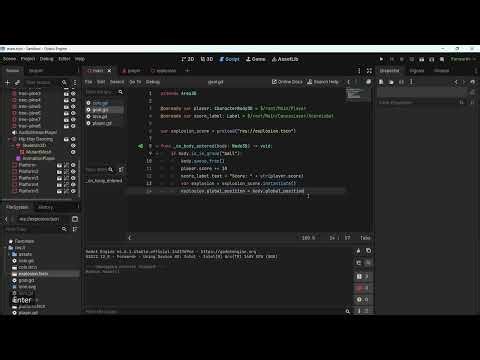Collapse the assets folder arrow
Image resolution: width=480 pixels, height=360 pixels.
[x=9, y=254]
